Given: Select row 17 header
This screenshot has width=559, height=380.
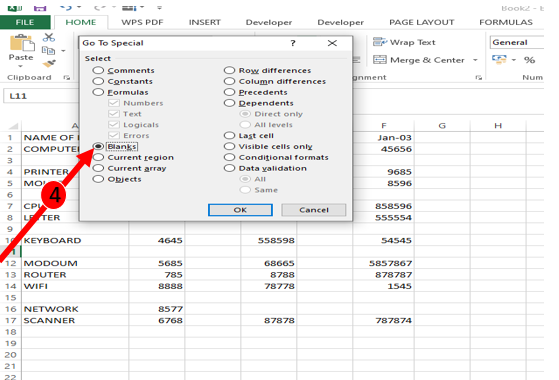Looking at the screenshot, I should [x=11, y=320].
